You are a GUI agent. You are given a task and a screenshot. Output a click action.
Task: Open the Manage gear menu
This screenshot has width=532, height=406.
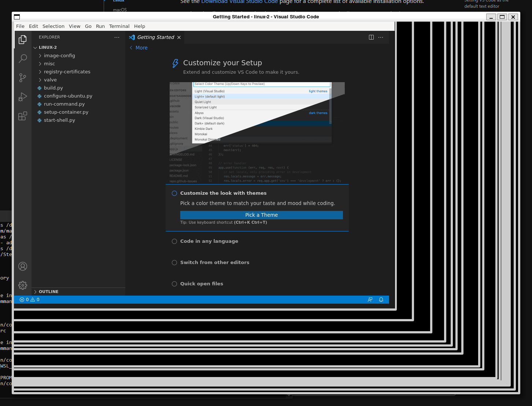pos(23,285)
